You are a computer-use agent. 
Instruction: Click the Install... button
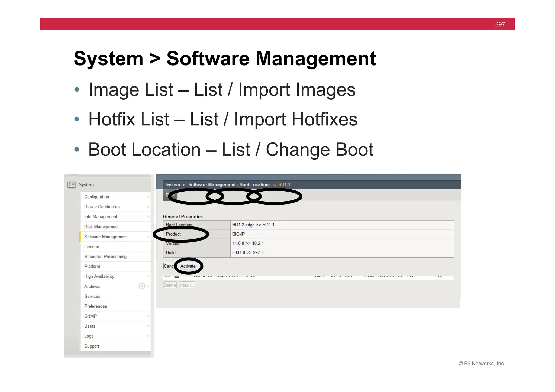click(x=187, y=285)
